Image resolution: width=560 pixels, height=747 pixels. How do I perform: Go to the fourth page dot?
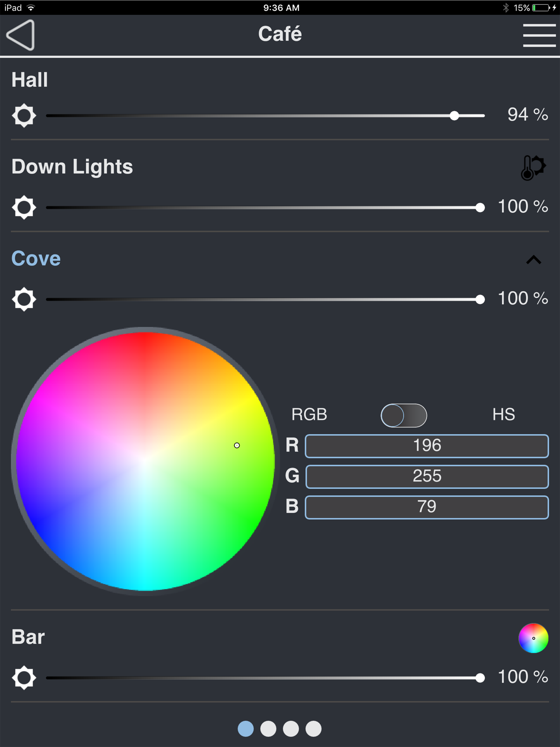click(313, 728)
